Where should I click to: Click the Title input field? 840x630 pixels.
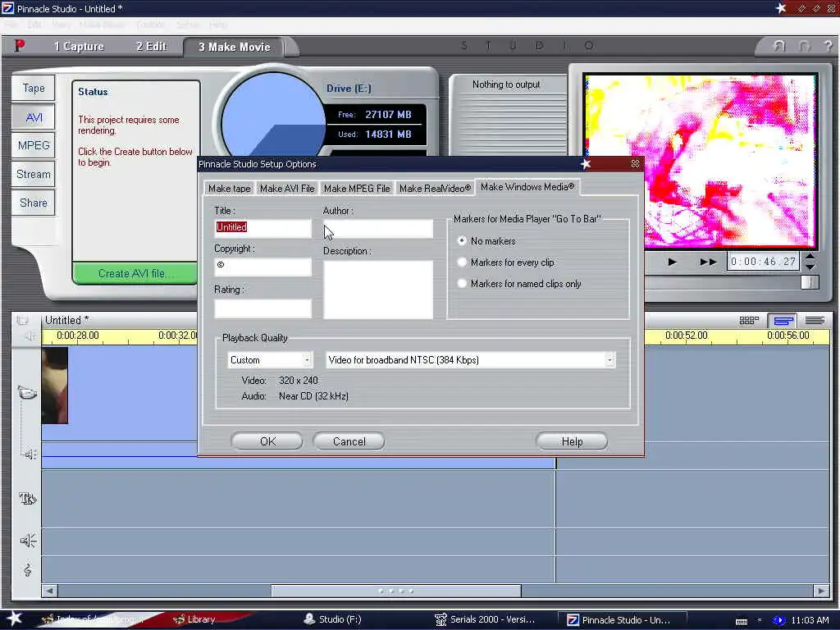[x=263, y=228]
